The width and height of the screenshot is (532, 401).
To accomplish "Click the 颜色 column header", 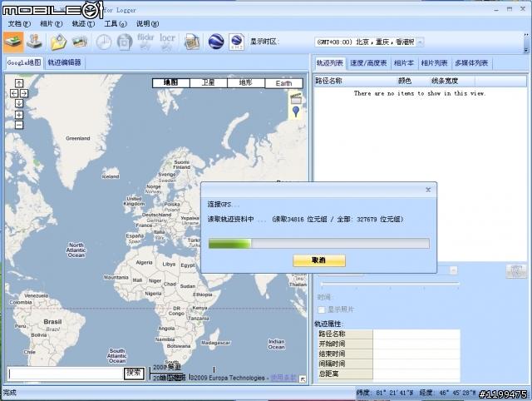I will (412, 82).
